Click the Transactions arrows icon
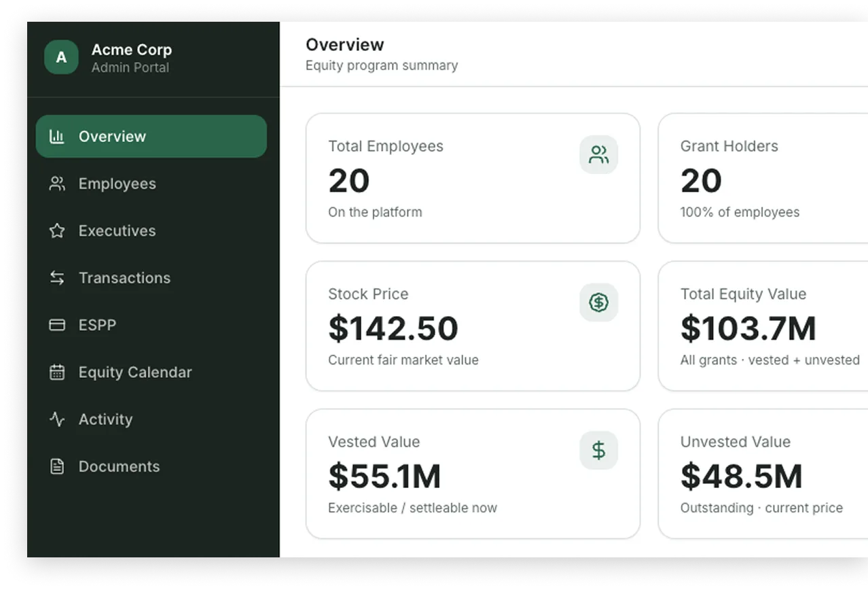This screenshot has width=868, height=590. tap(57, 277)
